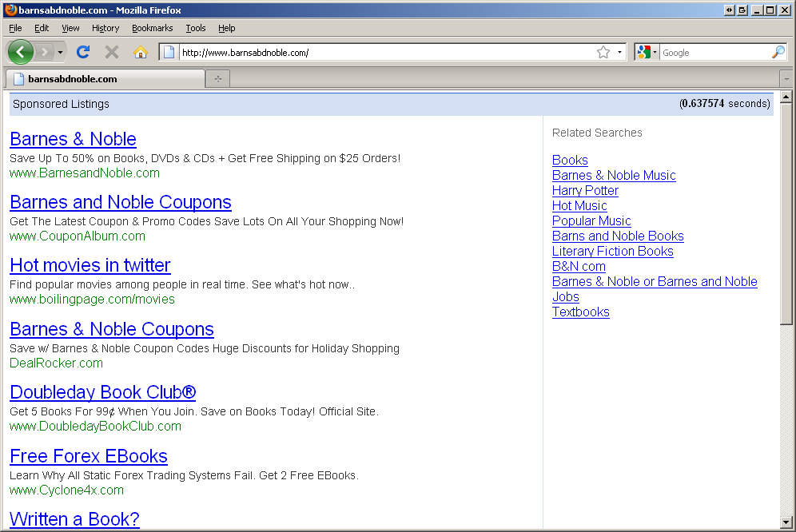Open the Tools menu
The width and height of the screenshot is (796, 532).
tap(196, 28)
